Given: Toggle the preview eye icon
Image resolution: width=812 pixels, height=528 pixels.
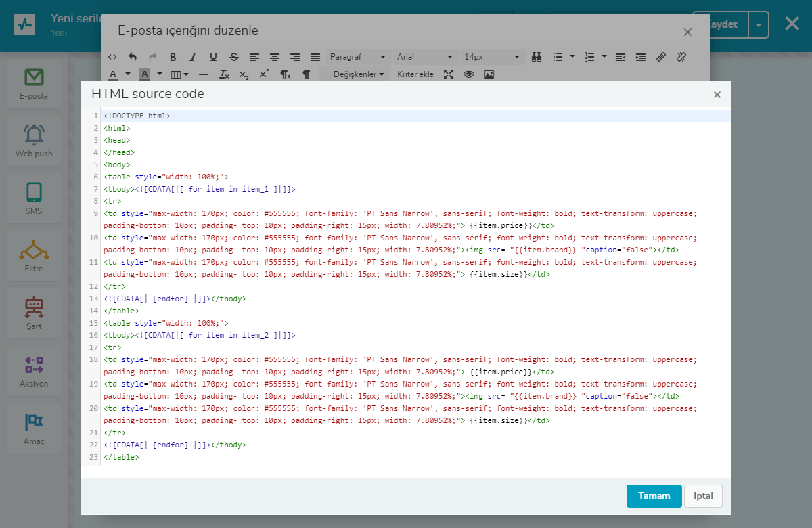Looking at the screenshot, I should pyautogui.click(x=468, y=74).
